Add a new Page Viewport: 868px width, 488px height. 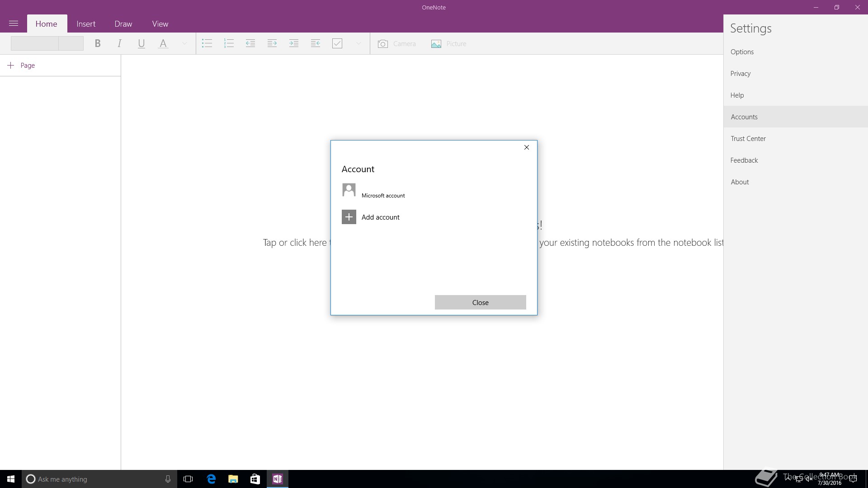point(21,66)
